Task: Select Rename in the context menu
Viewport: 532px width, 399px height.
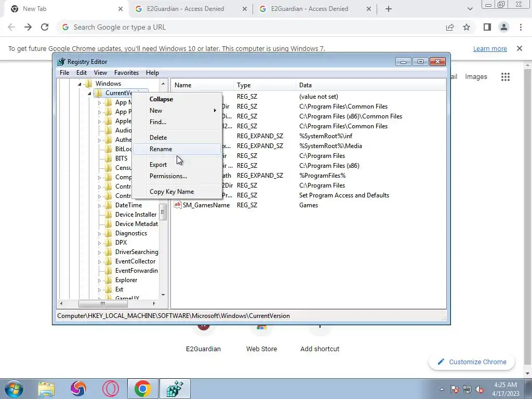Action: tap(177, 149)
